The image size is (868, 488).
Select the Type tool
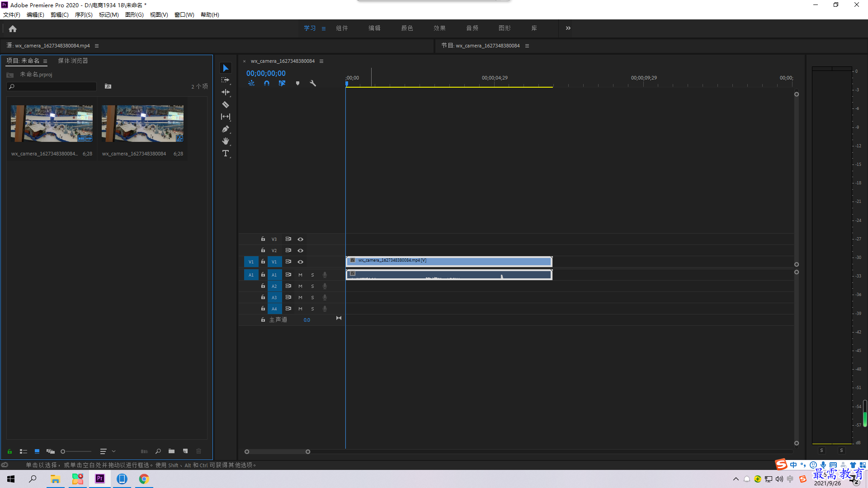coord(226,154)
